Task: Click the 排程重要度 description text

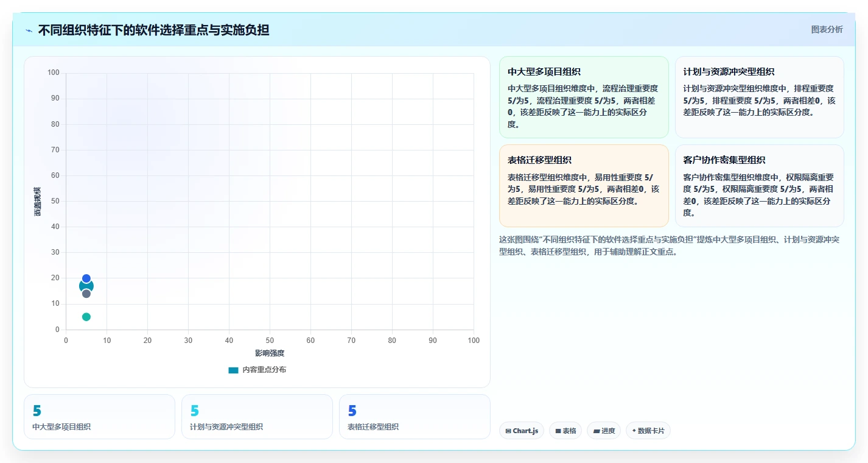Action: click(x=759, y=100)
